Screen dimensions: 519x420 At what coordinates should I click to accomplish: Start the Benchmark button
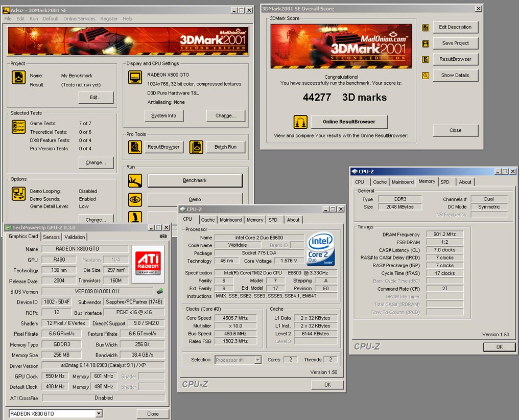195,181
